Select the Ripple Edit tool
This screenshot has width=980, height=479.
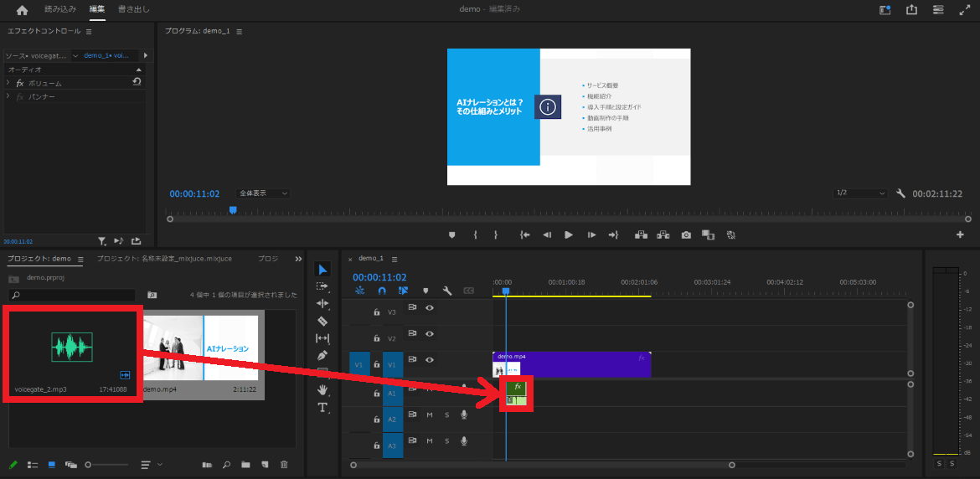pos(322,303)
